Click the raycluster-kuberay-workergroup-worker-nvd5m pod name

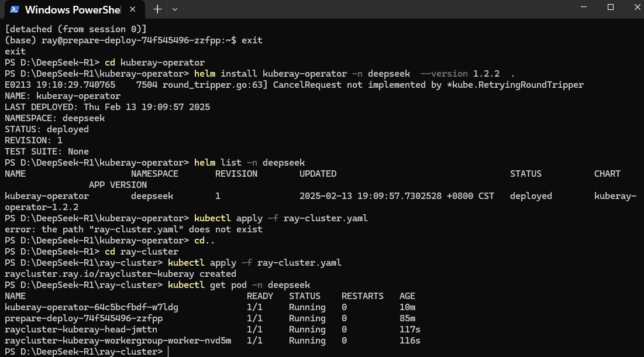tap(118, 341)
